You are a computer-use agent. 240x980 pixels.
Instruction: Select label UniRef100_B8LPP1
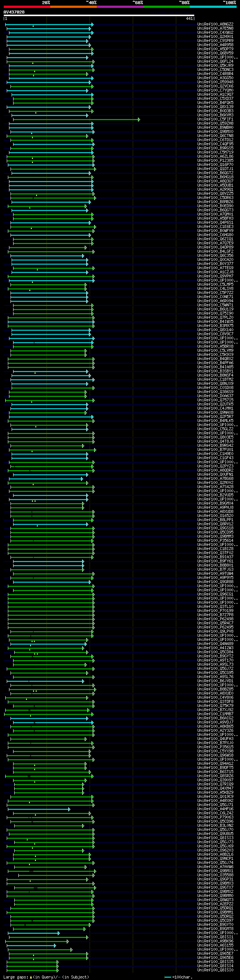click(x=215, y=520)
